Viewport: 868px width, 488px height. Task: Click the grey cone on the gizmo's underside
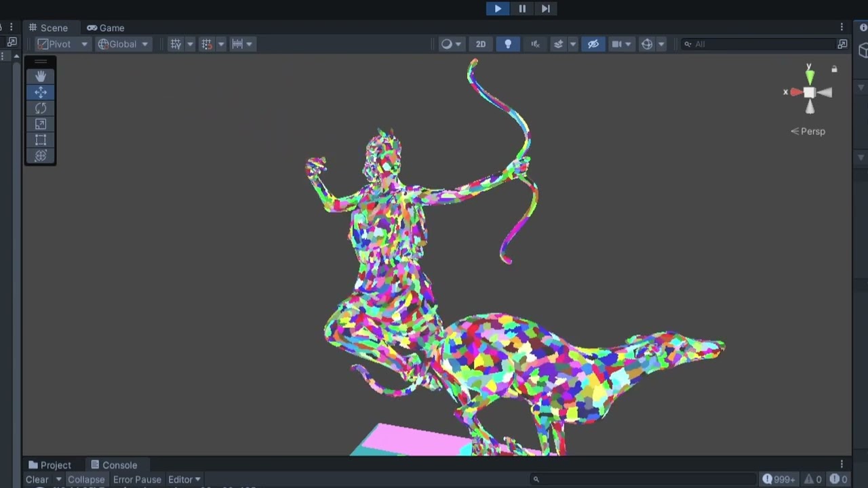tap(810, 107)
